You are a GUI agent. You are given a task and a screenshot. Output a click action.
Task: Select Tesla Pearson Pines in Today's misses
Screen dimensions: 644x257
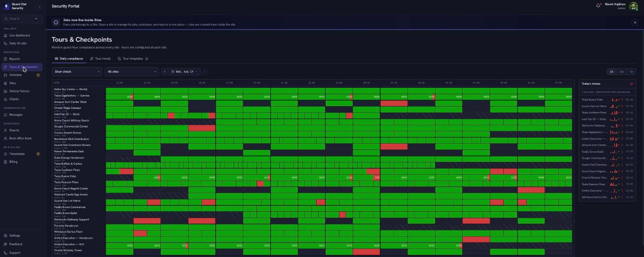coord(607,184)
